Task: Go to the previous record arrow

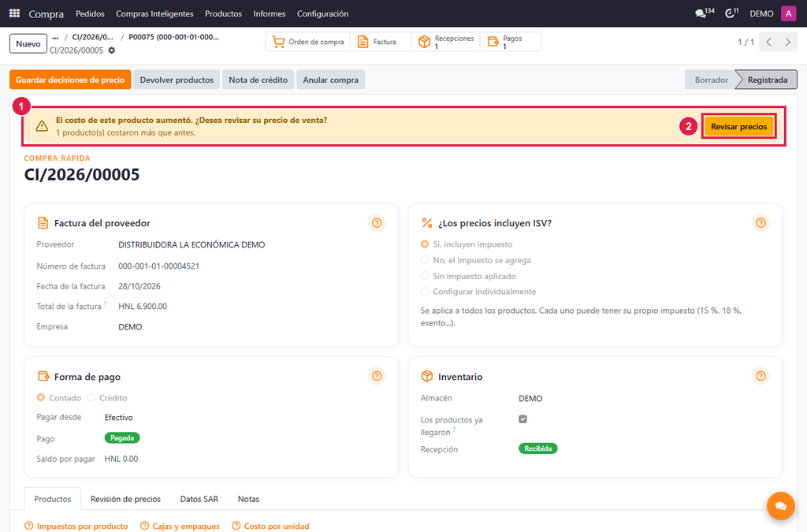Action: coord(768,43)
